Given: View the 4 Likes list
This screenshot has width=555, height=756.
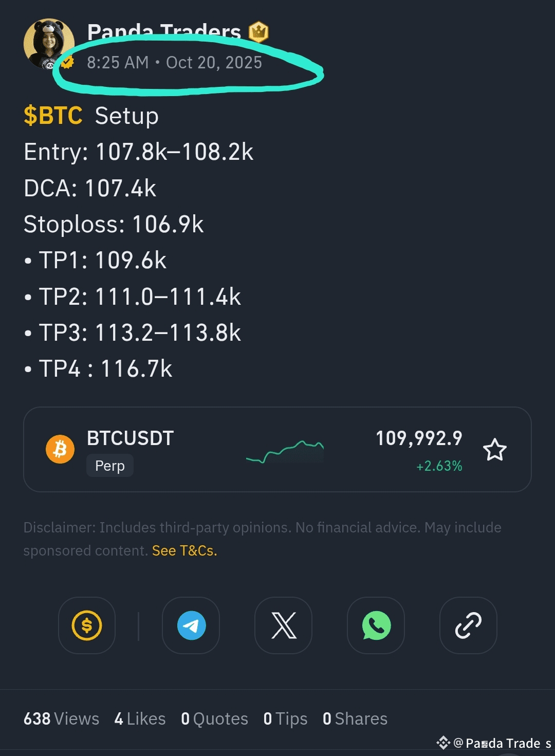Looking at the screenshot, I should coord(140,718).
